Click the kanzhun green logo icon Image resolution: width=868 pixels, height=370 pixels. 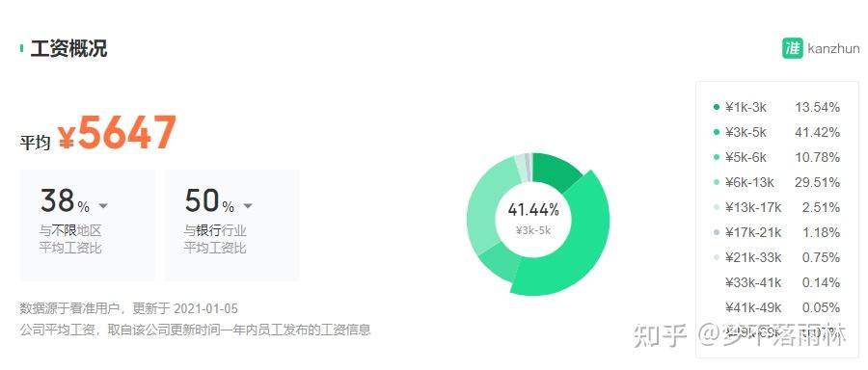point(792,48)
